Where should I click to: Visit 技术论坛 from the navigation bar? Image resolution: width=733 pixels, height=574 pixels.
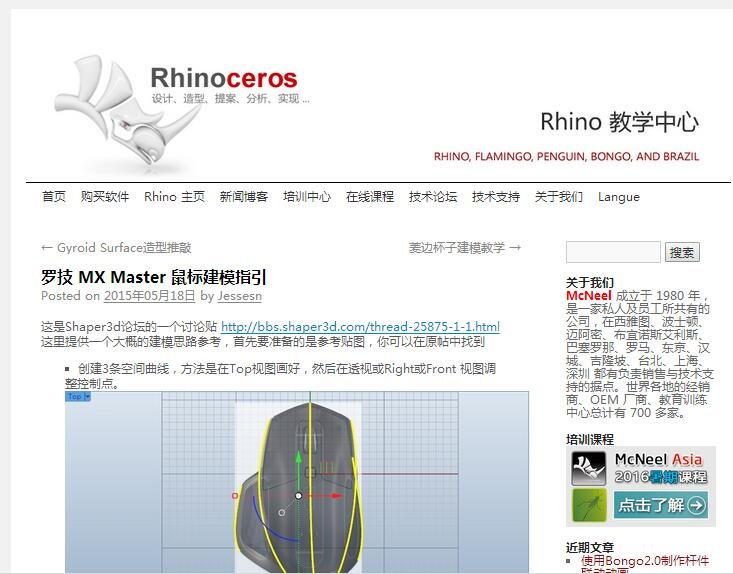tap(433, 197)
